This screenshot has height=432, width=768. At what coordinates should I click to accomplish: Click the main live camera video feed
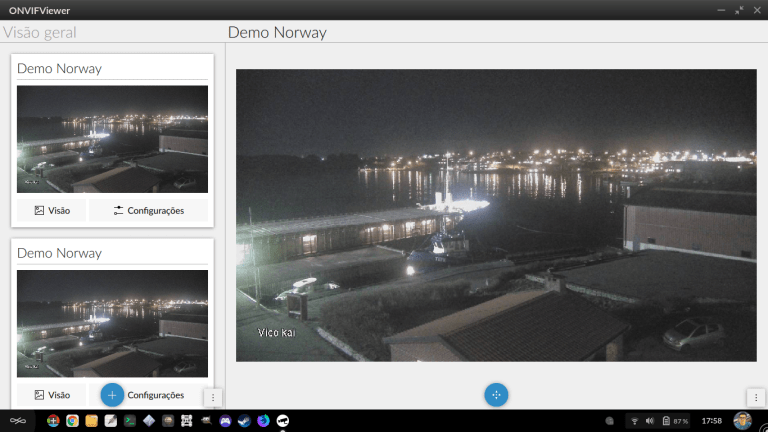click(x=496, y=215)
